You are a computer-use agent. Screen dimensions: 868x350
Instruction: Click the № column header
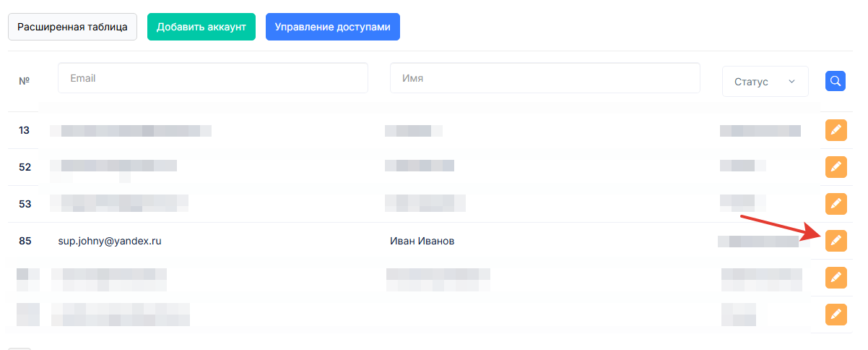click(25, 82)
